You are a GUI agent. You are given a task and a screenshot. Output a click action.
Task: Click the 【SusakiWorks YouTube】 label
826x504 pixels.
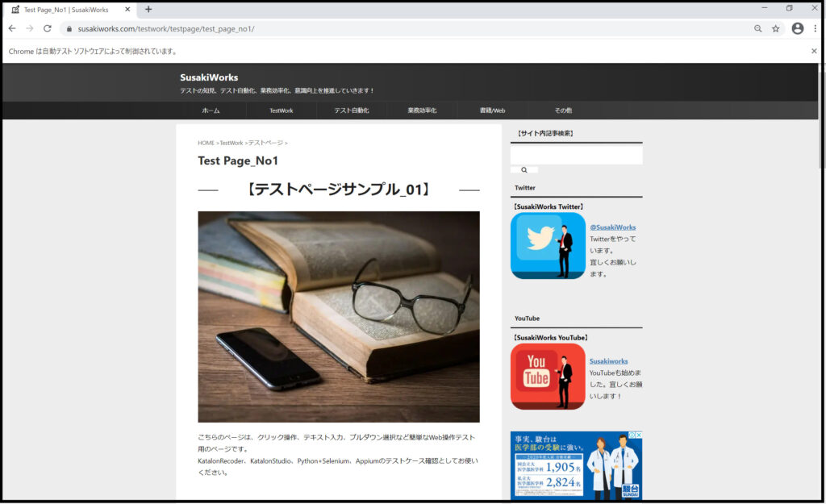tap(550, 338)
